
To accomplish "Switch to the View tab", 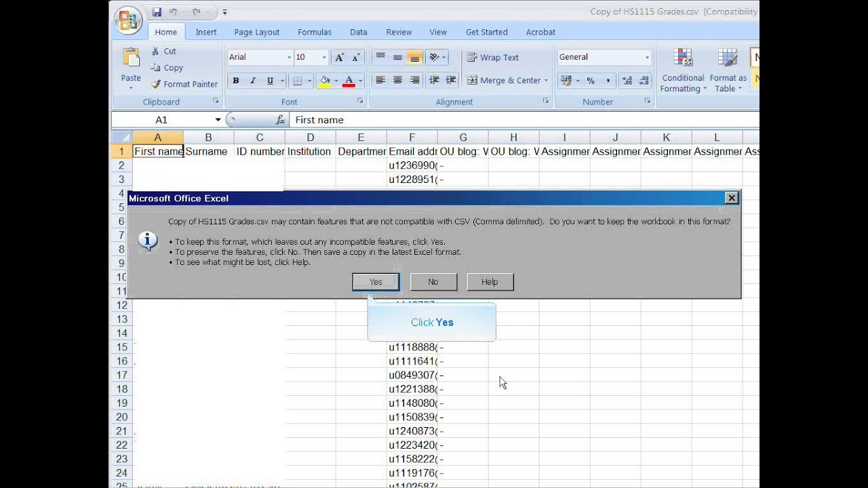I will click(438, 32).
